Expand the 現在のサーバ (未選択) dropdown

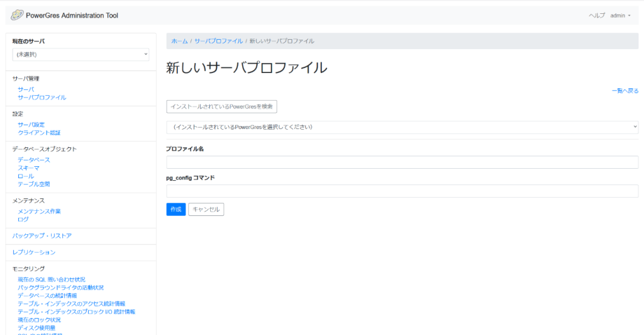pyautogui.click(x=80, y=54)
